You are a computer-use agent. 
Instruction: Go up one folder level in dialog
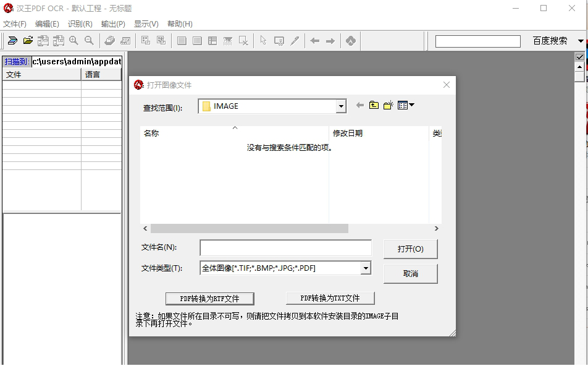click(373, 105)
